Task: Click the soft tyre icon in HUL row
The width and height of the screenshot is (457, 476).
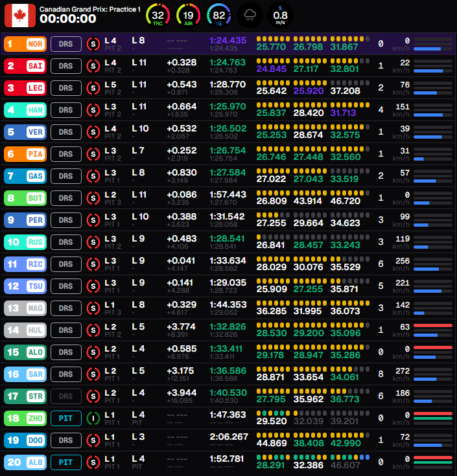Action: tap(93, 330)
